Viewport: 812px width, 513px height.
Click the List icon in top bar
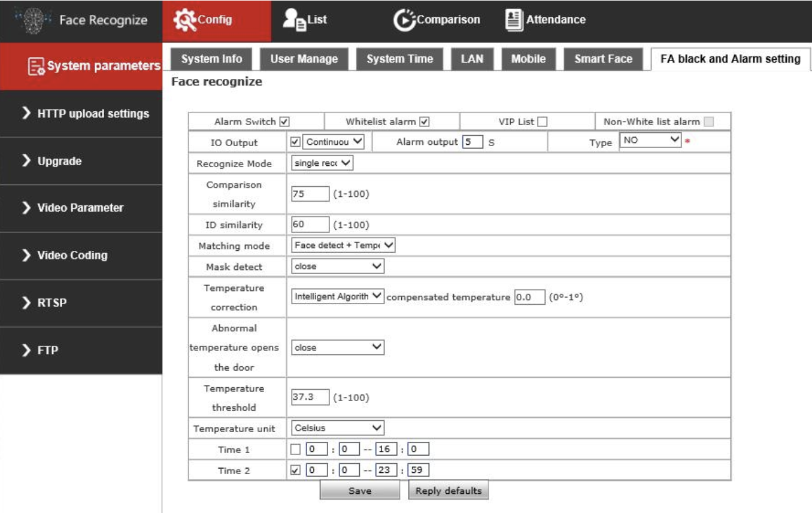coord(292,19)
